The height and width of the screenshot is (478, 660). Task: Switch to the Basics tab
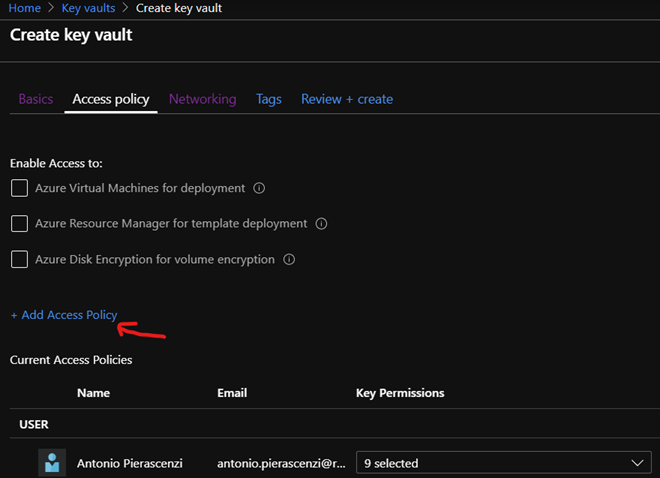click(36, 99)
